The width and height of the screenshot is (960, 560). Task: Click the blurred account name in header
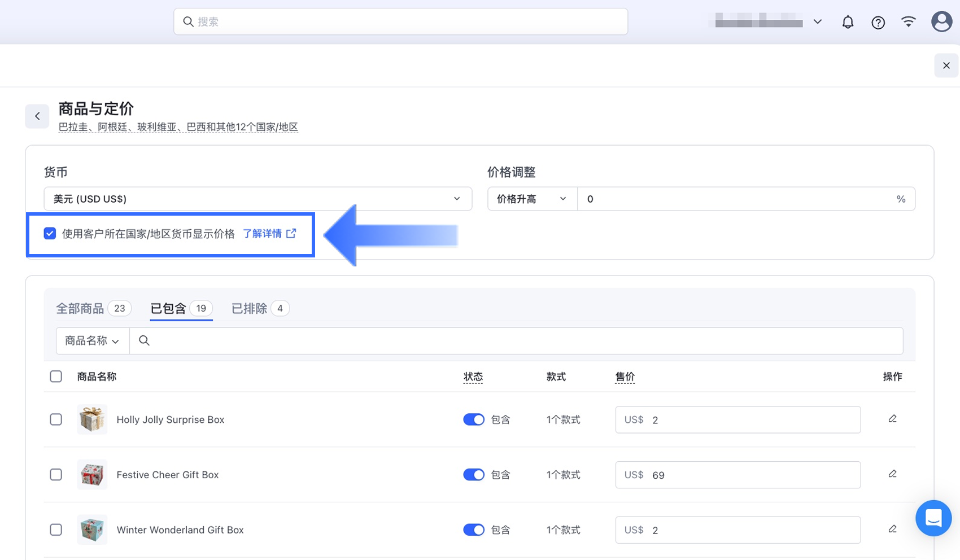tap(757, 21)
